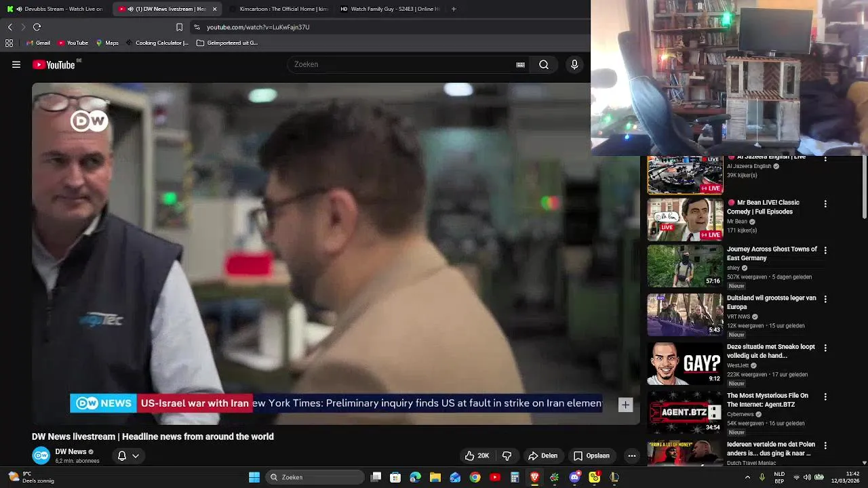
Task: Open the on-screen keyboard in the search box
Action: [x=520, y=64]
